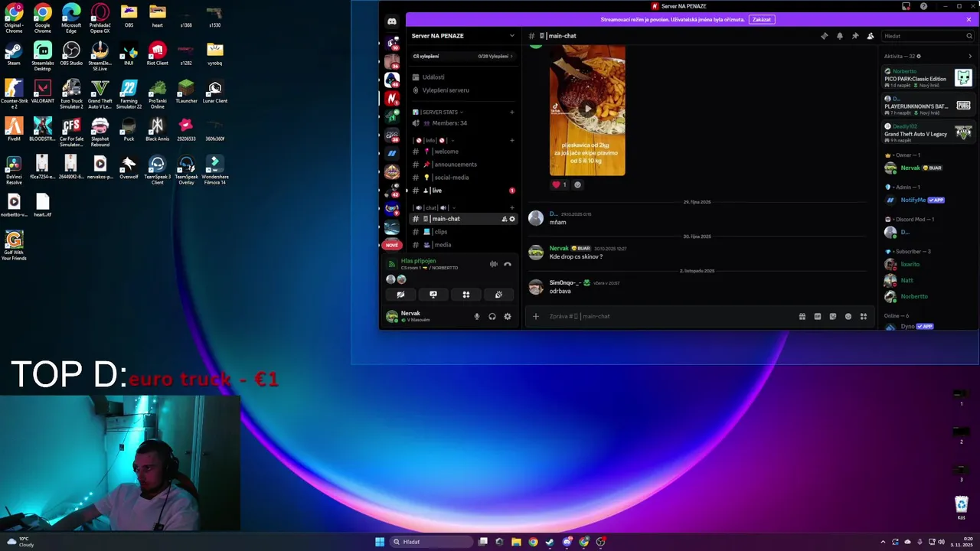
Task: Show pinned messages in main-chat
Action: (x=854, y=36)
